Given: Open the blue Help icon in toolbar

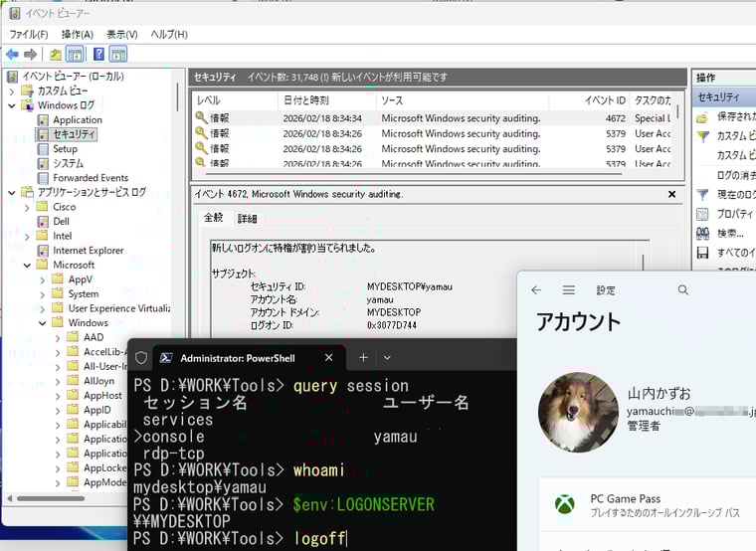Looking at the screenshot, I should 98,54.
